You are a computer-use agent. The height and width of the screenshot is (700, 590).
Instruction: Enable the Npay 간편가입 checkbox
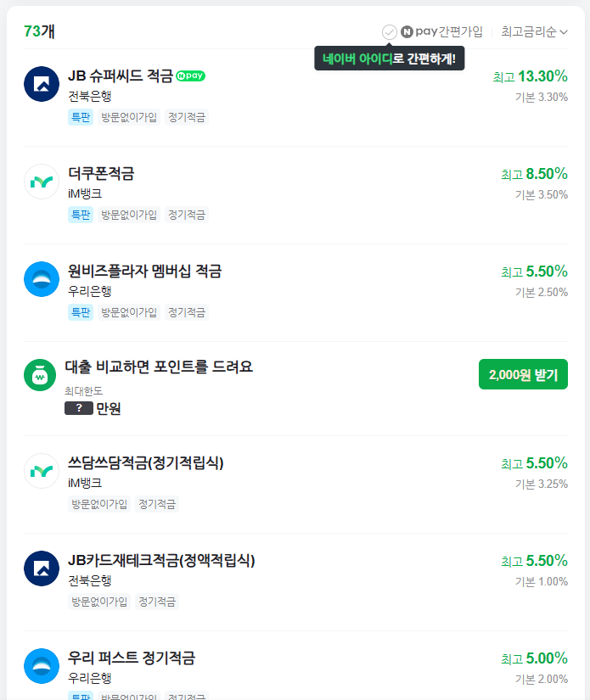[x=389, y=32]
